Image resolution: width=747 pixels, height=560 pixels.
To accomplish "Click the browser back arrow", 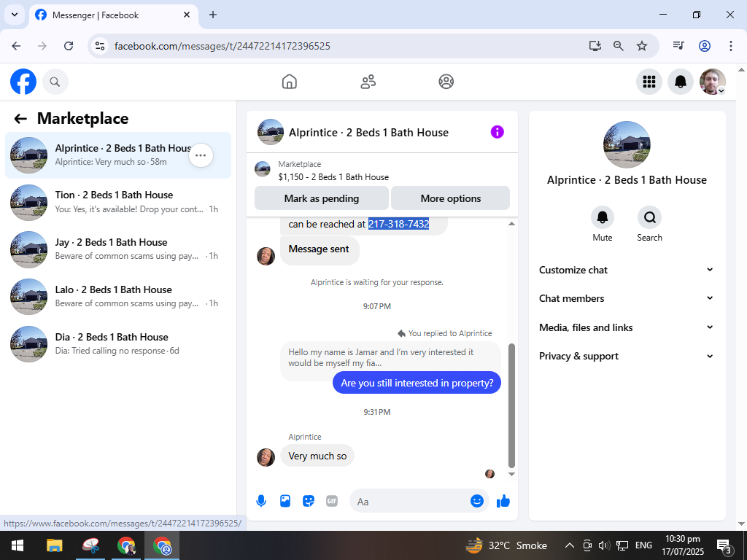I will pyautogui.click(x=16, y=46).
